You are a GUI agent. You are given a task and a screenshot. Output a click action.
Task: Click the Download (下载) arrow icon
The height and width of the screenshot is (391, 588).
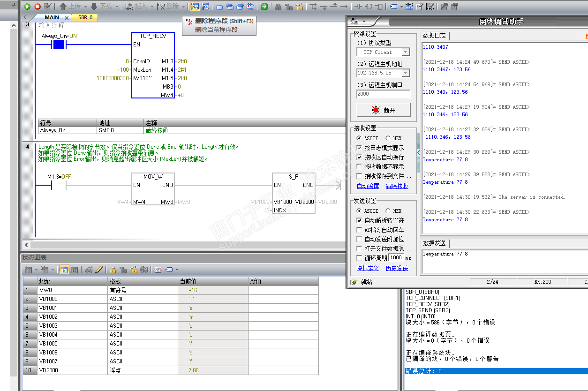(x=94, y=7)
